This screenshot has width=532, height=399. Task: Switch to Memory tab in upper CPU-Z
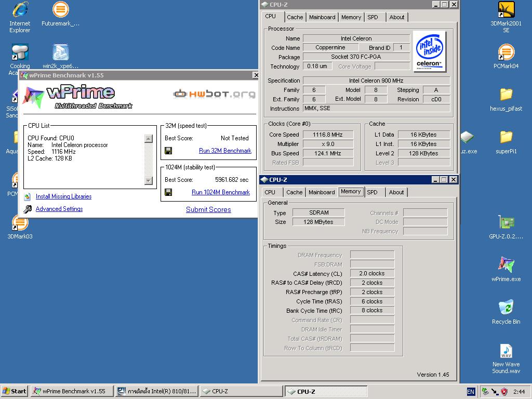[x=351, y=17]
